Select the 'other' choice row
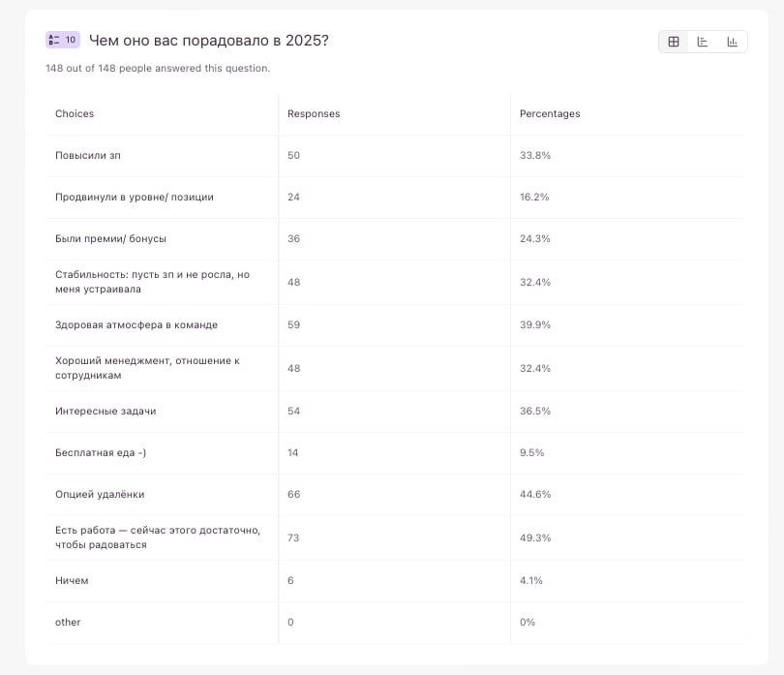 coord(68,622)
